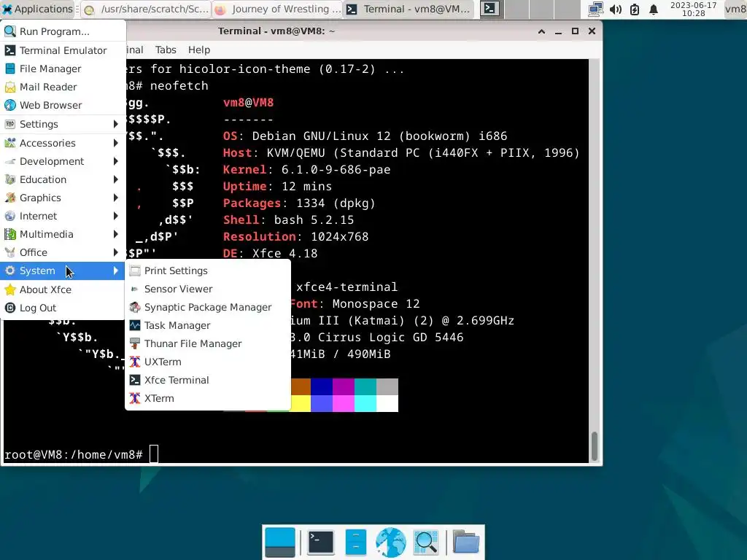Open Synaptic Package Manager
The height and width of the screenshot is (560, 747).
click(208, 307)
